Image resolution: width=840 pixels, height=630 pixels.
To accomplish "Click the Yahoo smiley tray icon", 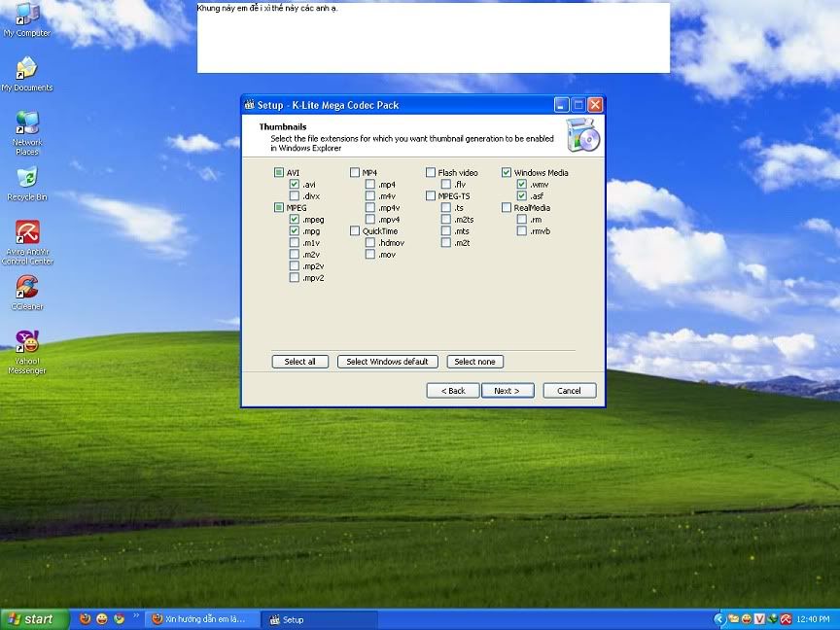I will pos(747,619).
